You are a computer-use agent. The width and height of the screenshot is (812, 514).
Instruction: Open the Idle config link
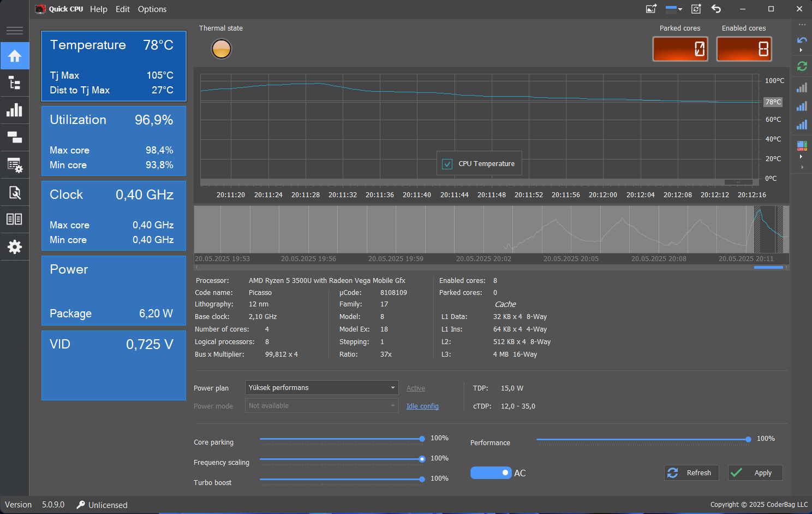tap(422, 406)
